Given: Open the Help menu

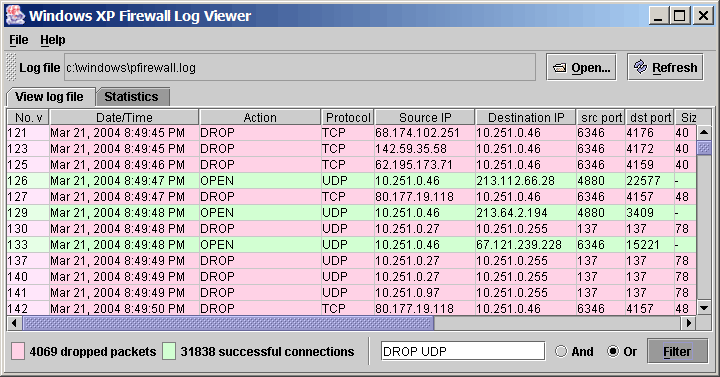Looking at the screenshot, I should click(52, 40).
